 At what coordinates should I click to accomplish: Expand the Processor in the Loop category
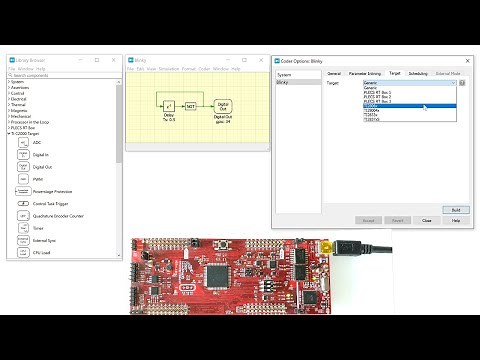tap(9, 122)
